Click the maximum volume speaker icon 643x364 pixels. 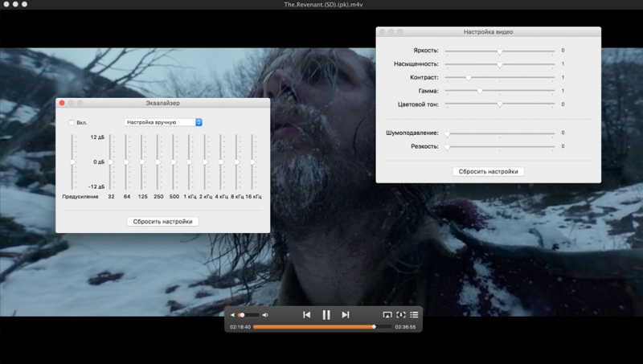pos(265,315)
